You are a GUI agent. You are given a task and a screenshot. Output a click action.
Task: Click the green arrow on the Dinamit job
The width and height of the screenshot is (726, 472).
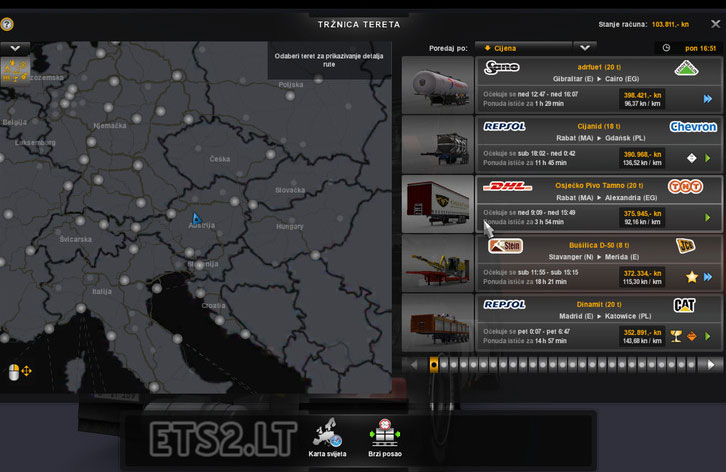[709, 336]
